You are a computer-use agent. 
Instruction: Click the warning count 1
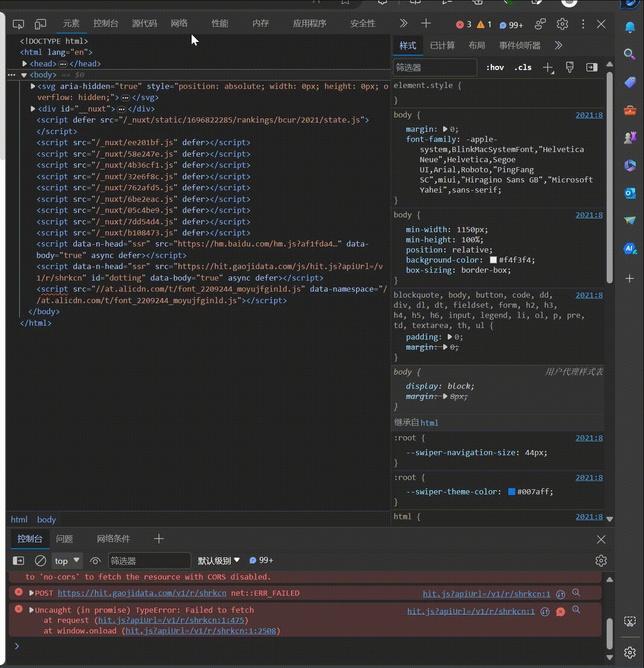[484, 24]
